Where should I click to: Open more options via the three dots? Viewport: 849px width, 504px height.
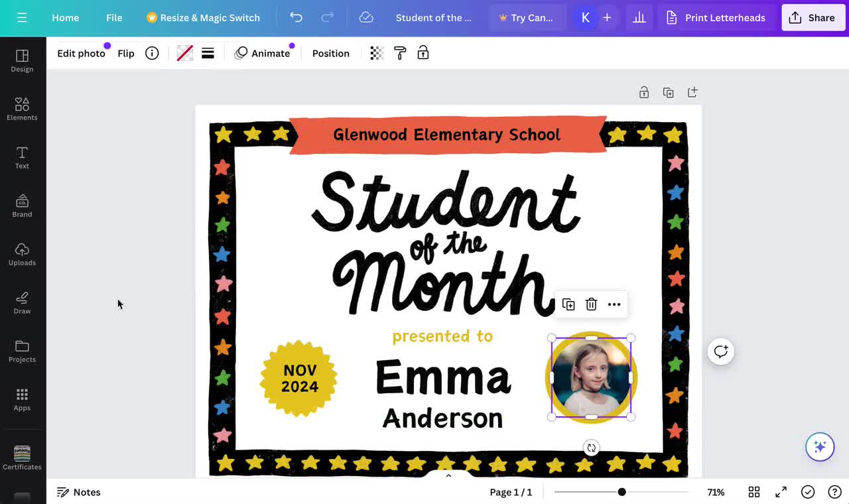[x=614, y=304]
